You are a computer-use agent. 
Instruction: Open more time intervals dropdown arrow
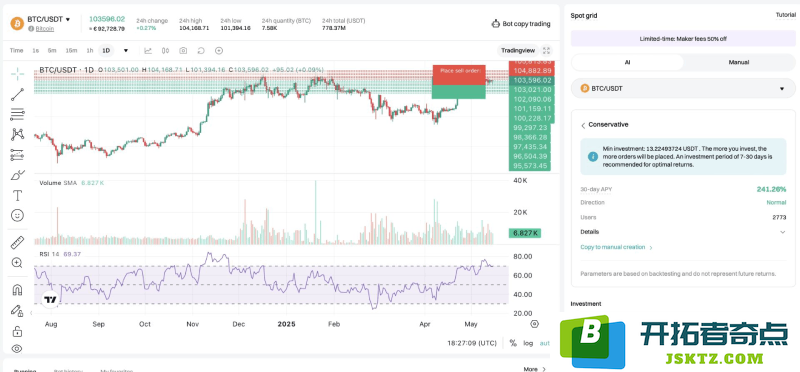tap(126, 51)
